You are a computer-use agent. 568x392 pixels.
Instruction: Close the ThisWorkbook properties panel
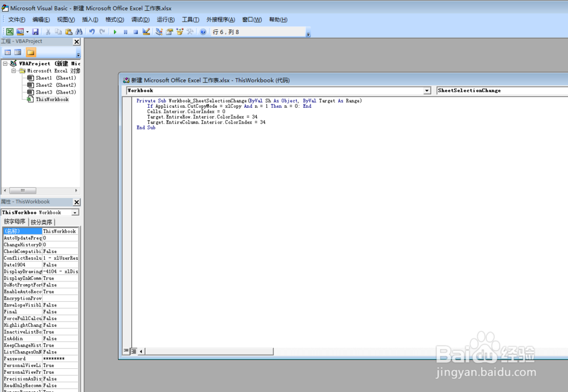tap(77, 202)
